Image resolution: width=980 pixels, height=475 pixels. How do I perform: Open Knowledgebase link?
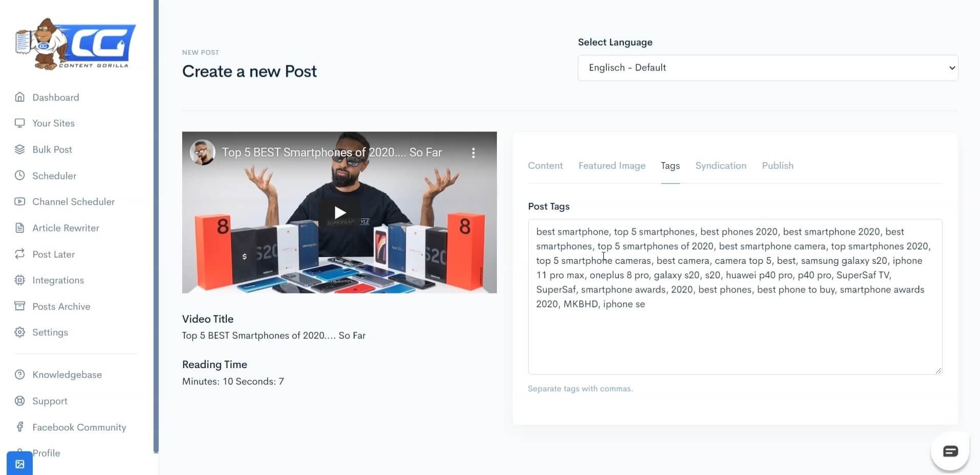[67, 375]
